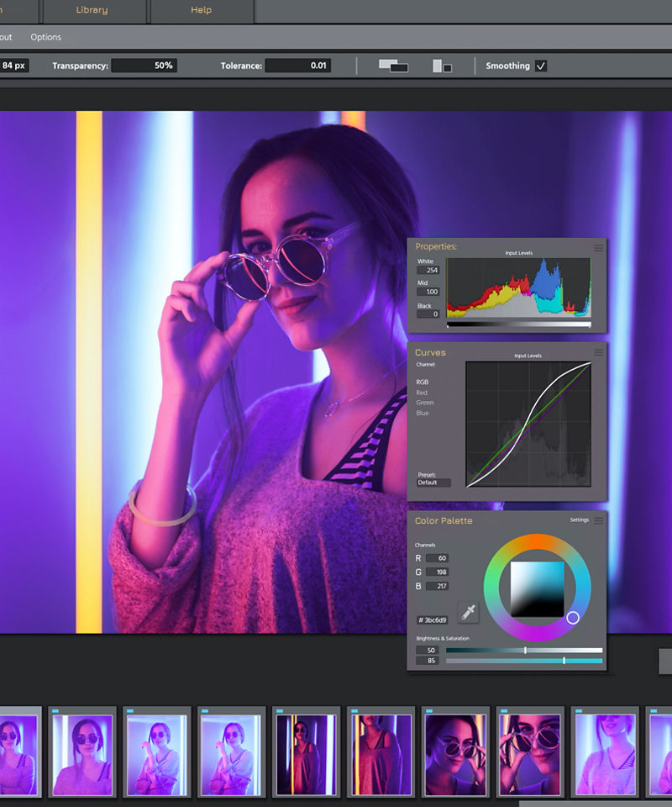
Task: Open the Library menu
Action: (x=92, y=9)
